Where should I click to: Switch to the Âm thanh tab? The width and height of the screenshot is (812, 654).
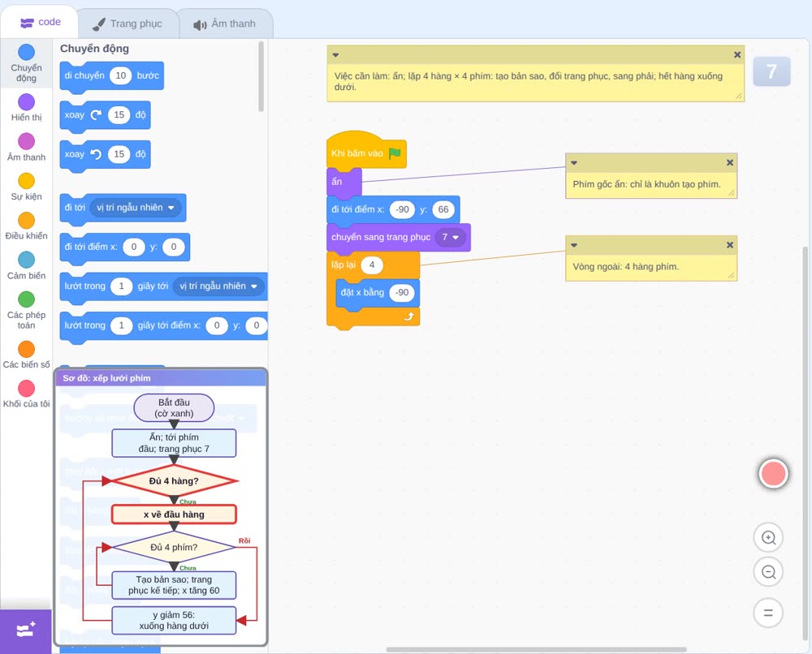pyautogui.click(x=225, y=24)
